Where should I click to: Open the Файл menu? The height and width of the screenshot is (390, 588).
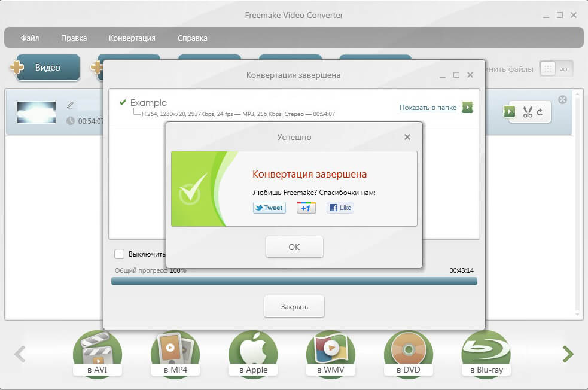(x=30, y=38)
